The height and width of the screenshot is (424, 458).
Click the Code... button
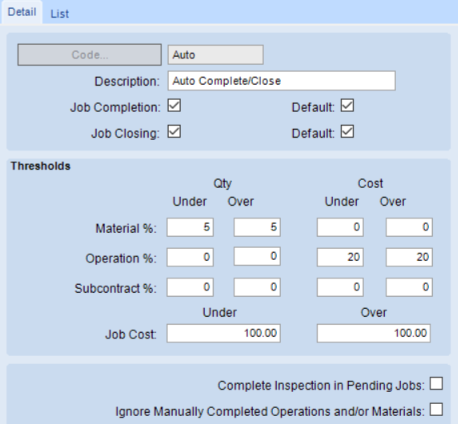tap(90, 55)
